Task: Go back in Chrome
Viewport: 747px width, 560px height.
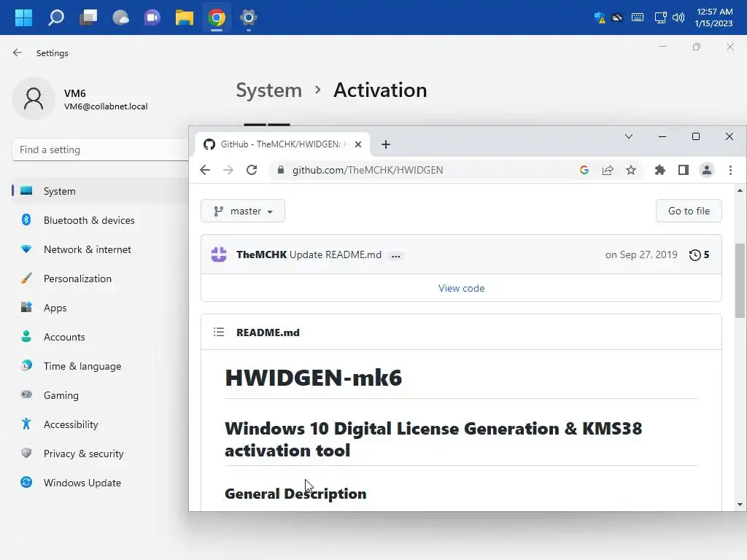Action: pos(205,170)
